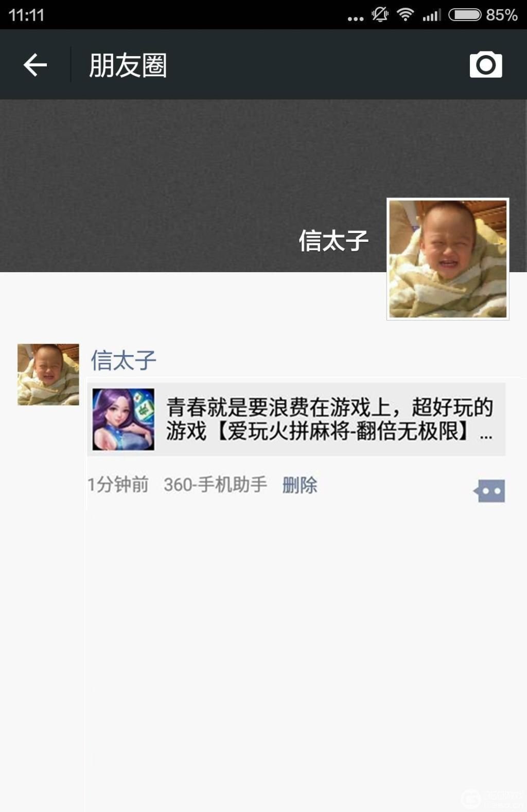Viewport: 527px width, 812px height.
Task: Tap the 360-手机助手 source label
Action: tap(215, 485)
